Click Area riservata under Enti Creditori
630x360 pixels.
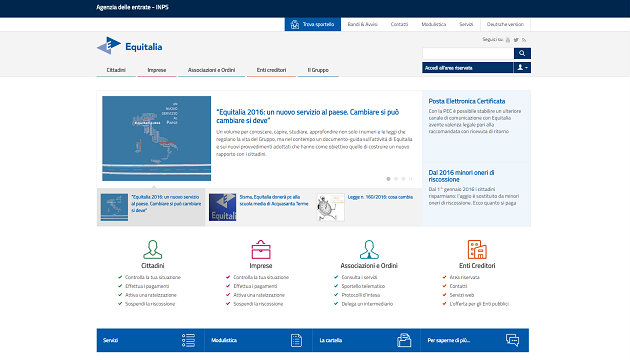(464, 277)
